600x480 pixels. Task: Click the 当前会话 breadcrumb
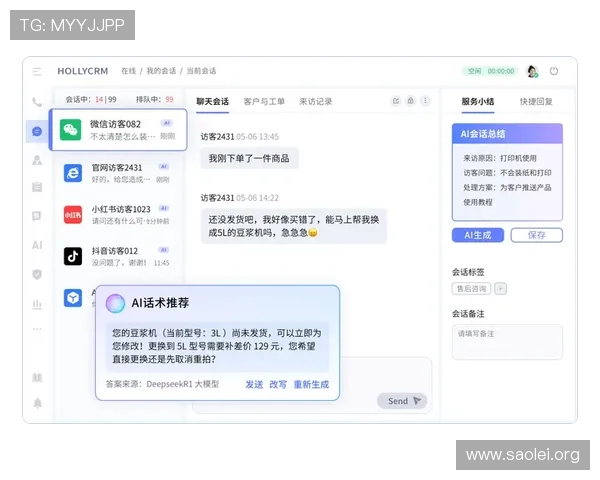coord(201,71)
